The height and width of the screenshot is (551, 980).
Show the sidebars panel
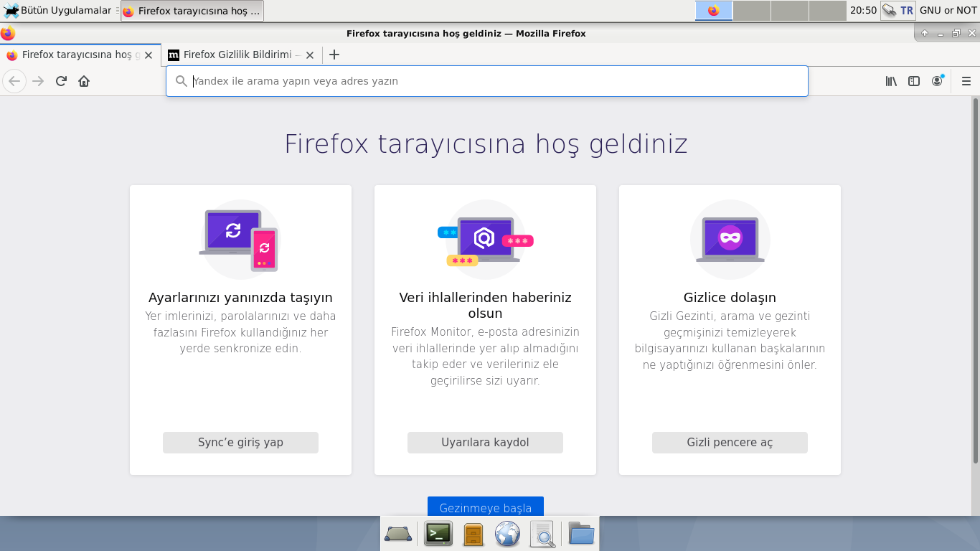point(914,81)
